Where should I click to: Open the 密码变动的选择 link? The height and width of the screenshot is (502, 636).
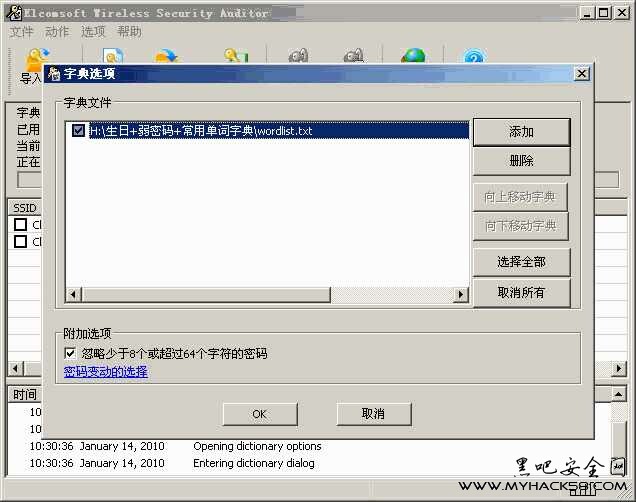pos(105,371)
